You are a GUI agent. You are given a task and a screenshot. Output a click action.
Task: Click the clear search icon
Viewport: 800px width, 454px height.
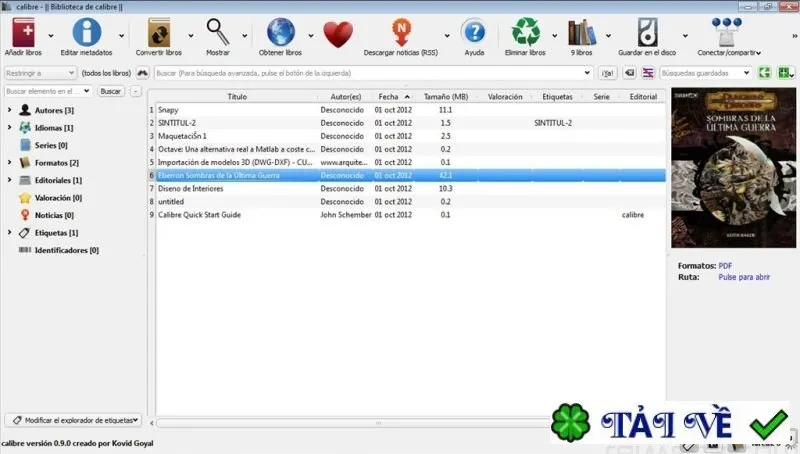click(x=630, y=73)
